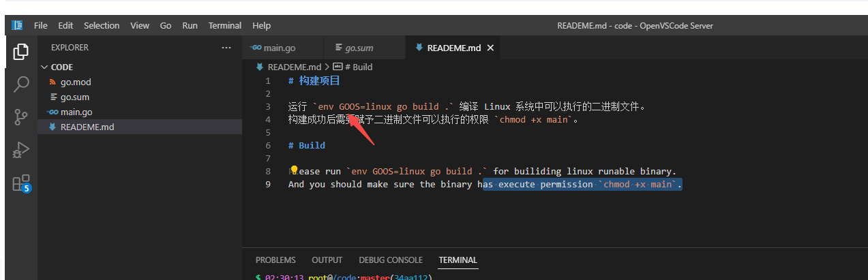Open the Edit menu
This screenshot has width=868, height=280.
(x=65, y=25)
